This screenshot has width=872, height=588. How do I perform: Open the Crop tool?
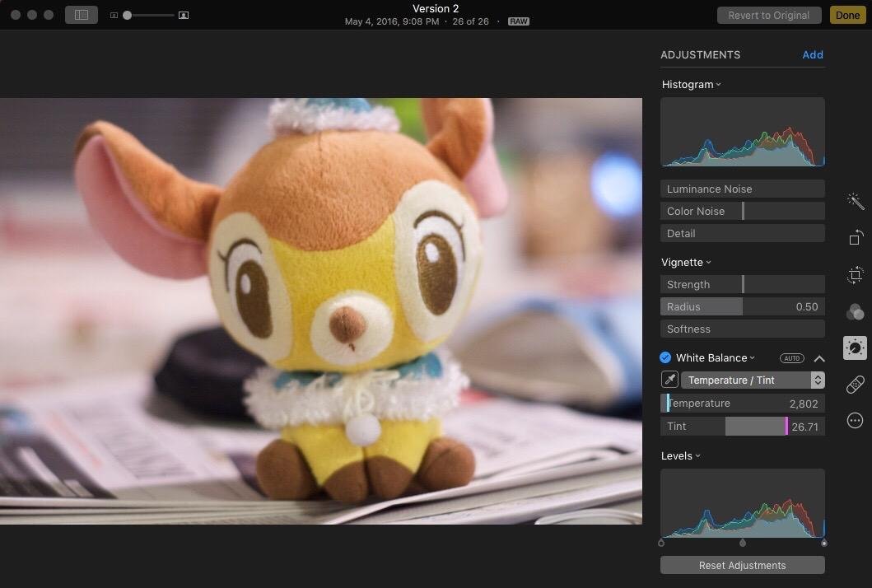tap(856, 275)
